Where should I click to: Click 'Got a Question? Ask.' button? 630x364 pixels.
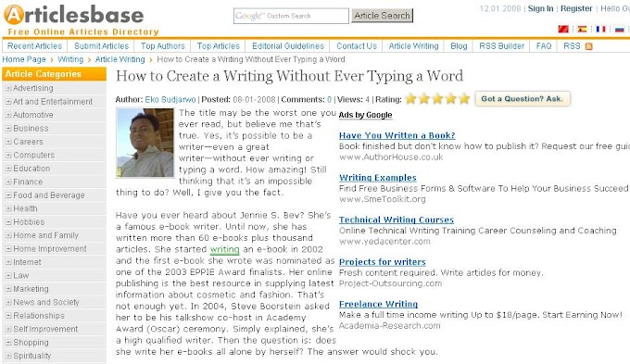click(x=523, y=99)
